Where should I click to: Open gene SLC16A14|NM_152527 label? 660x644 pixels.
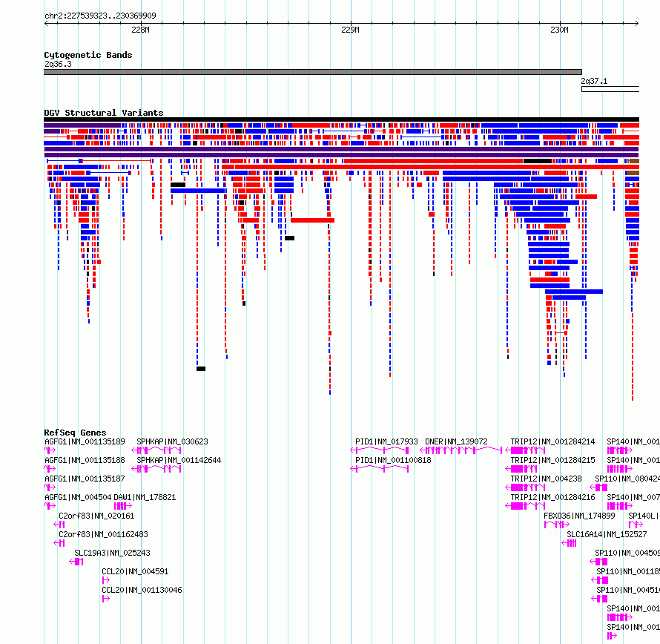tap(607, 534)
